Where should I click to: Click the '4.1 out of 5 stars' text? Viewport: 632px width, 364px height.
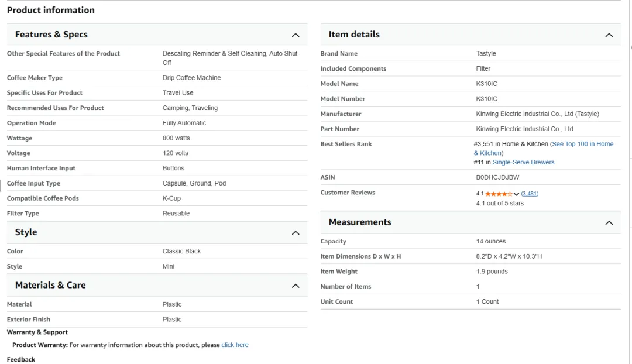click(x=500, y=204)
